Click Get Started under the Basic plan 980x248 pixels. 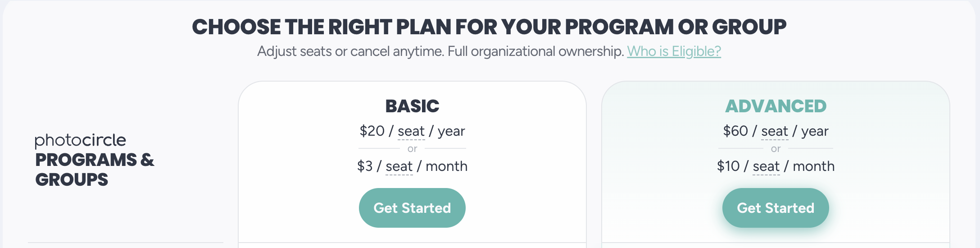tap(412, 208)
